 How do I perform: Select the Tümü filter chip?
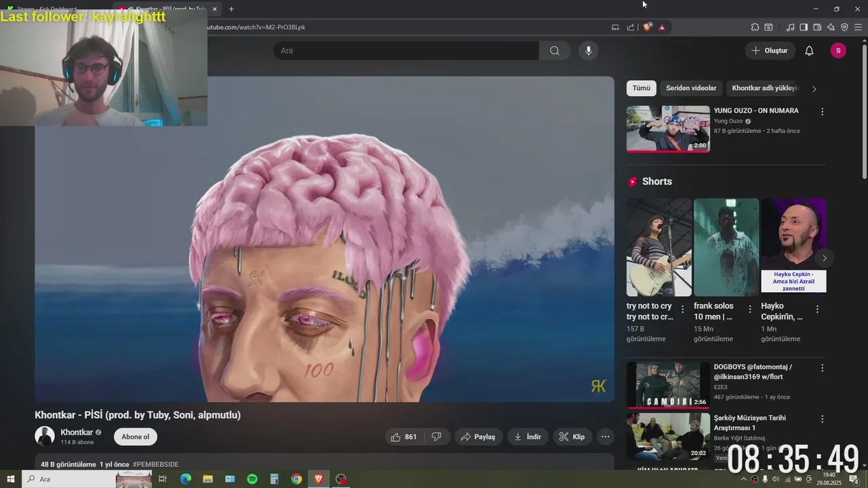[642, 88]
